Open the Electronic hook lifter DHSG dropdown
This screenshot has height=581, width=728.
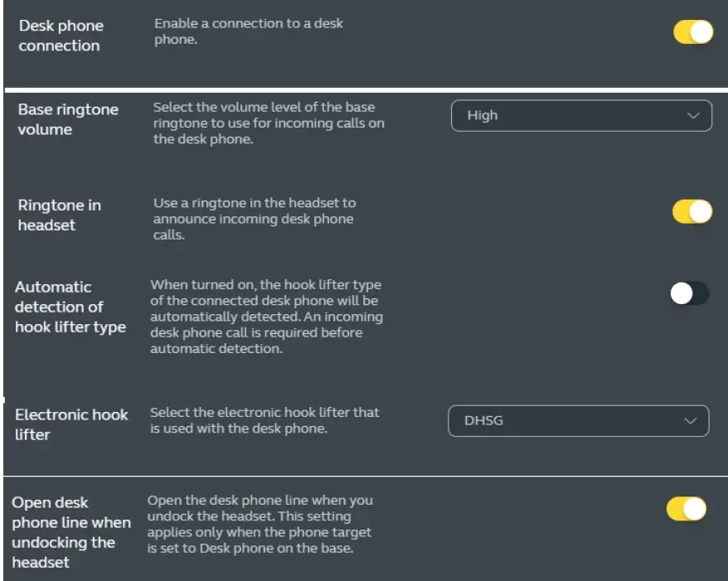(578, 421)
